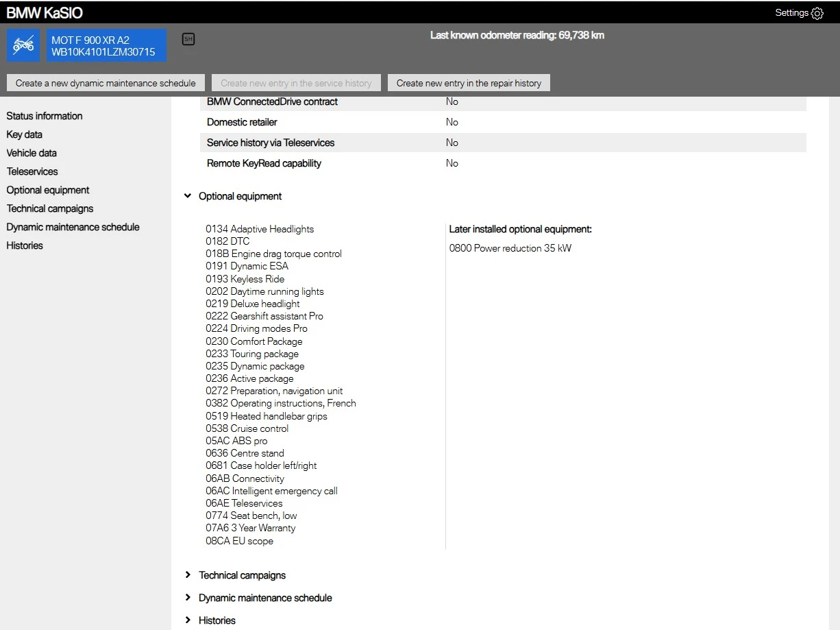Viewport: 840px width, 630px height.
Task: Click the greyed-out service history entry button
Action: pyautogui.click(x=296, y=83)
